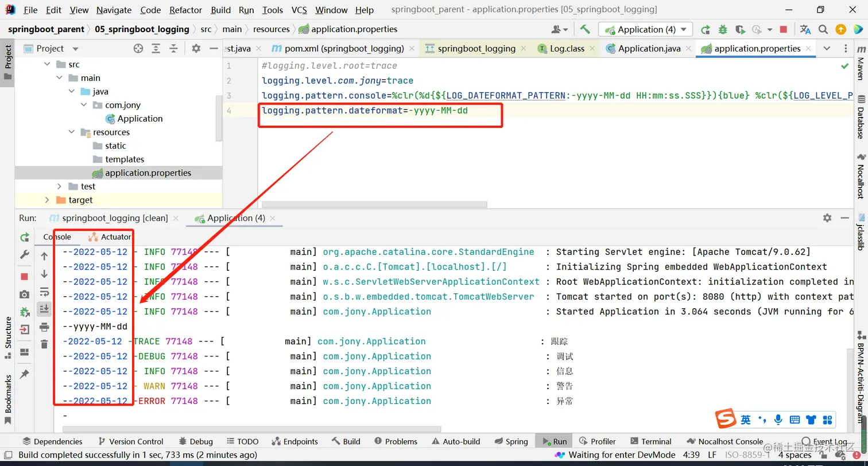Viewport: 868px width, 466px height.
Task: Collapse all nodes in the Project panel
Action: (173, 49)
